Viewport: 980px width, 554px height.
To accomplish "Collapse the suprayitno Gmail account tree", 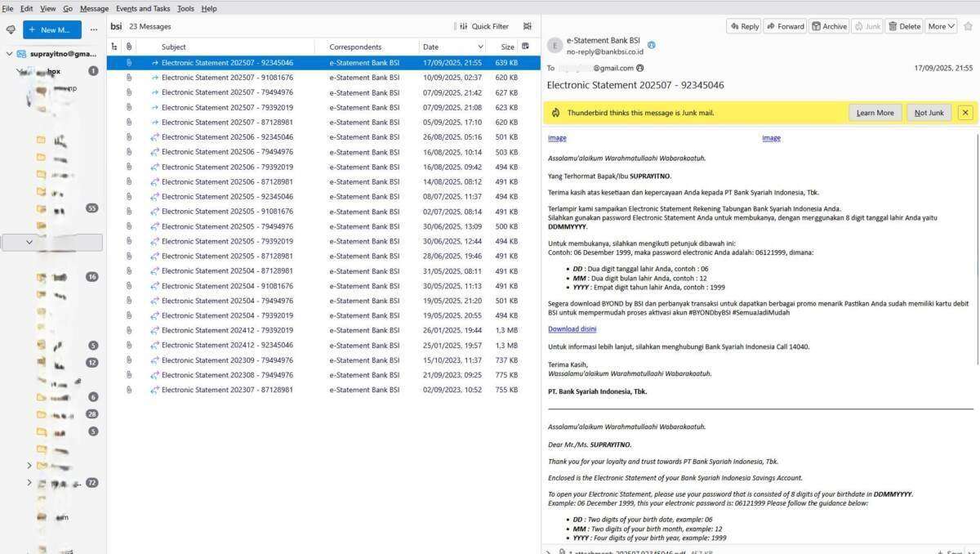I will [x=10, y=54].
